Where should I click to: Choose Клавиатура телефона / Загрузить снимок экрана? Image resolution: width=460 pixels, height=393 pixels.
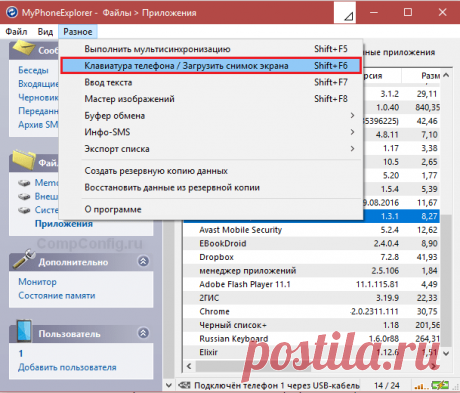coord(211,66)
